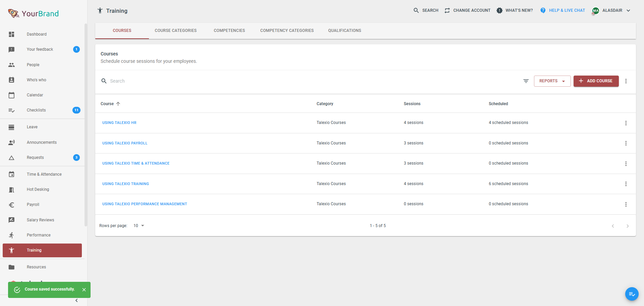The height and width of the screenshot is (306, 644).
Task: Click the Calendar icon in sidebar
Action: [11, 95]
